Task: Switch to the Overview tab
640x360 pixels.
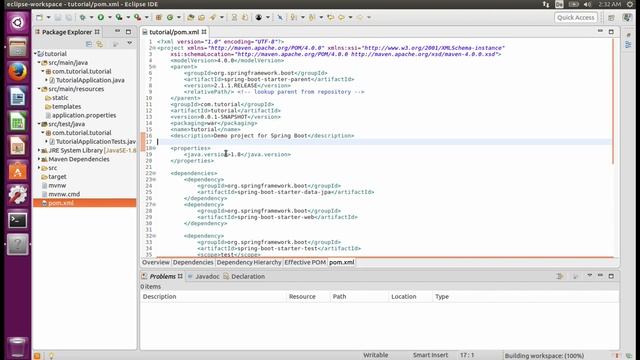Action: [x=156, y=262]
